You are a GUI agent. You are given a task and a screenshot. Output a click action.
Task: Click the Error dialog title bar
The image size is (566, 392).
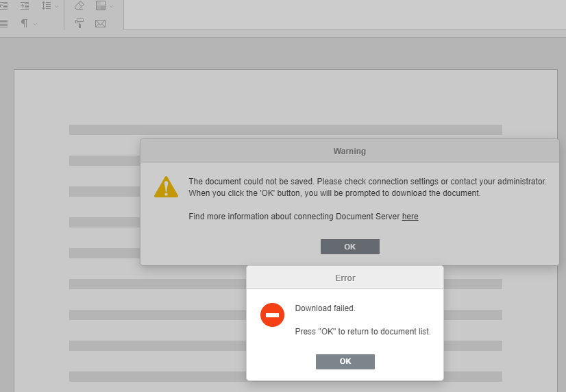(x=345, y=278)
